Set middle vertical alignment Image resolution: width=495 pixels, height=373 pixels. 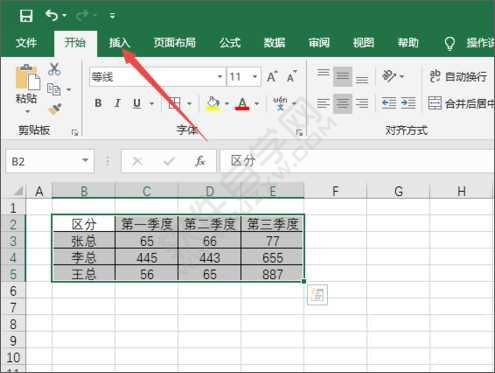coord(342,77)
